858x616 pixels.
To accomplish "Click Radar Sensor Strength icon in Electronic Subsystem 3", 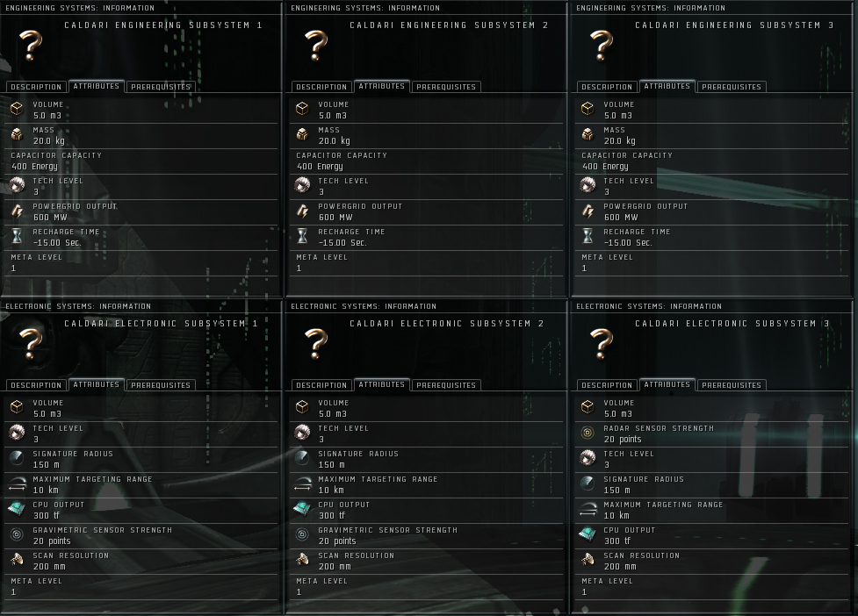I will tap(588, 433).
